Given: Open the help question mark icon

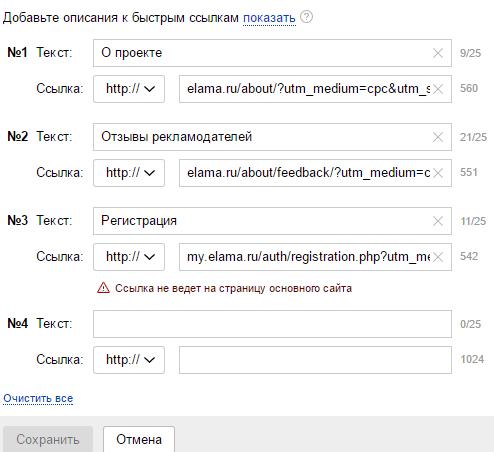Looking at the screenshot, I should click(x=306, y=17).
